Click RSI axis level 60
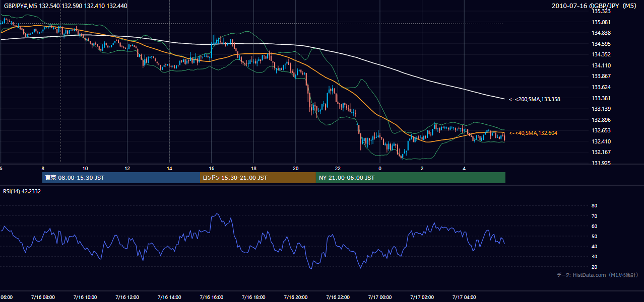The width and height of the screenshot is (644, 302). pyautogui.click(x=594, y=226)
